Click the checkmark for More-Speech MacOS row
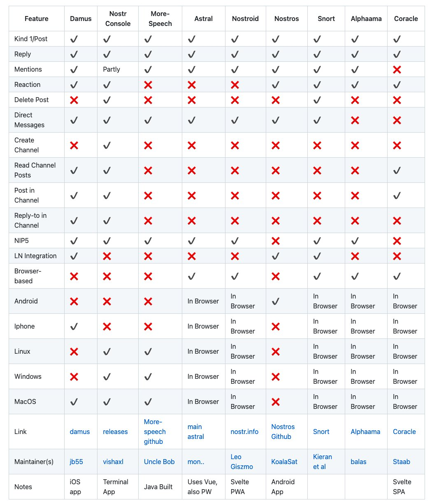Image resolution: width=432 pixels, height=504 pixels. pyautogui.click(x=148, y=402)
